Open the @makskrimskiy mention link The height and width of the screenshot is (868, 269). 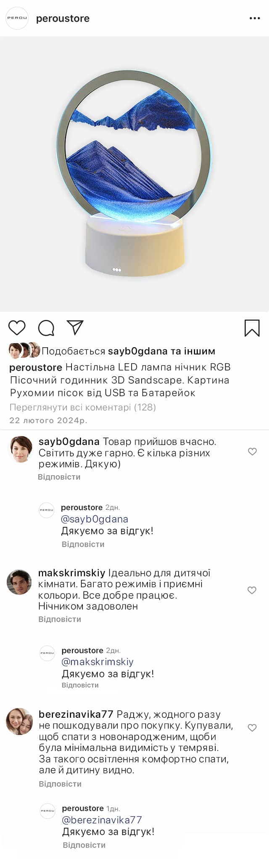pos(98,662)
